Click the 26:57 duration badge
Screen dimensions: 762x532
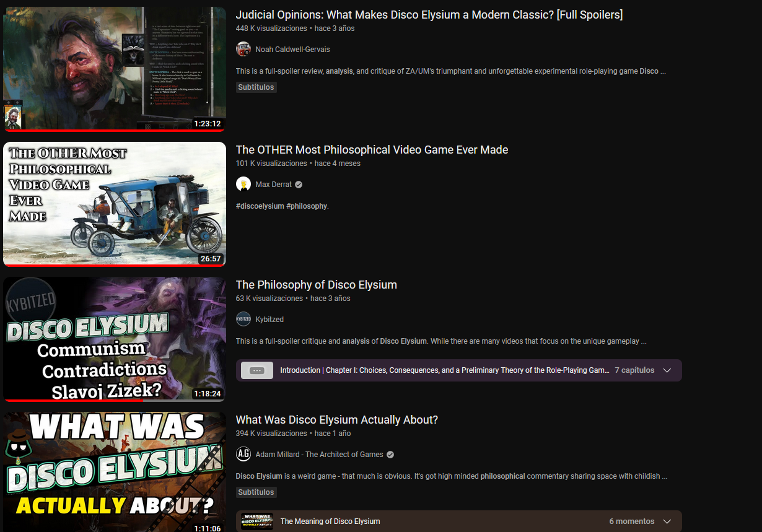(211, 258)
